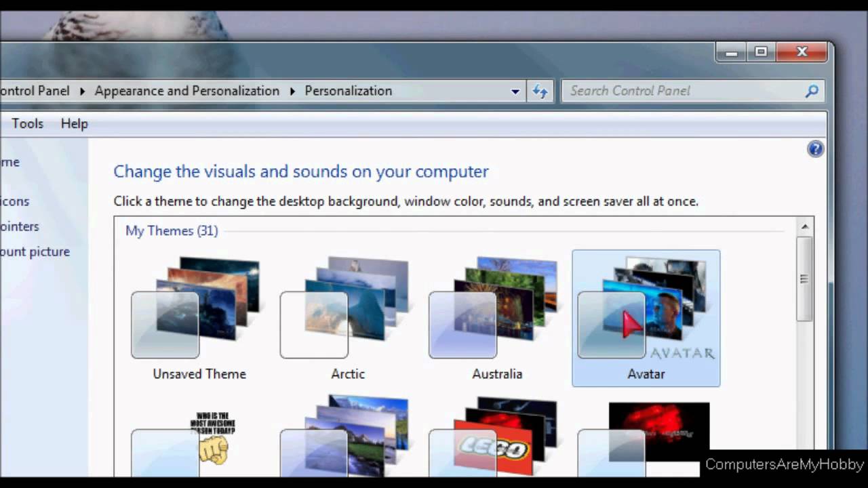Click the search magnifier icon
The image size is (868, 488).
812,91
